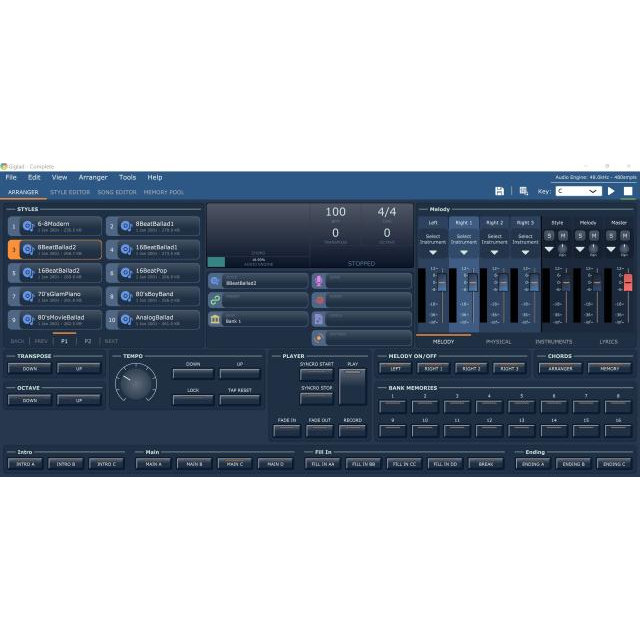
Task: Click the Master channel pan knob
Action: click(x=624, y=249)
